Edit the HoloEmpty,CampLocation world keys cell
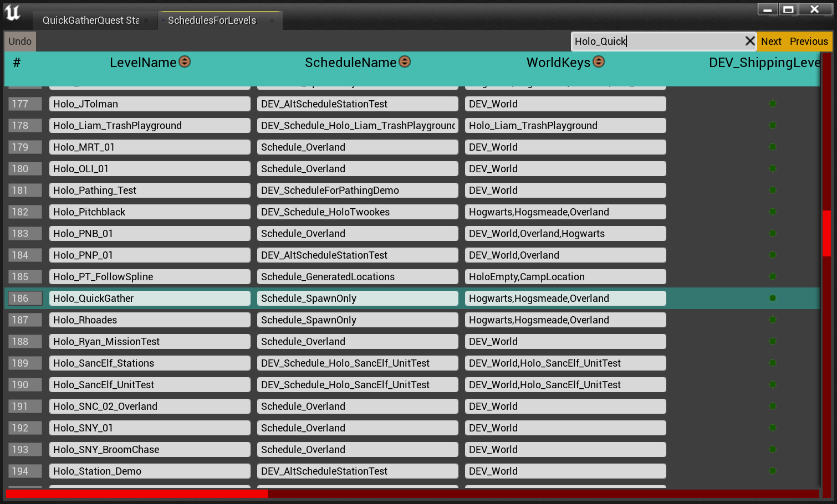Screen dimensions: 837x504 pos(565,276)
